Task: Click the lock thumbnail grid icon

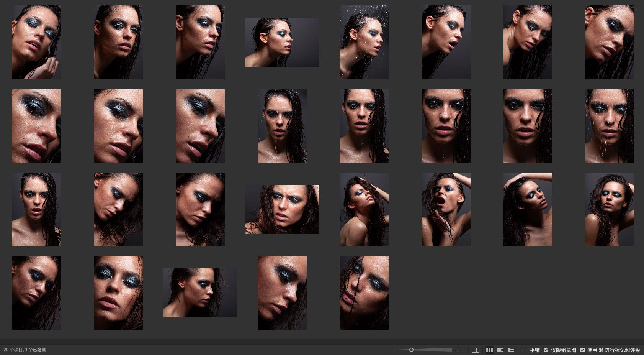Action: click(x=475, y=350)
